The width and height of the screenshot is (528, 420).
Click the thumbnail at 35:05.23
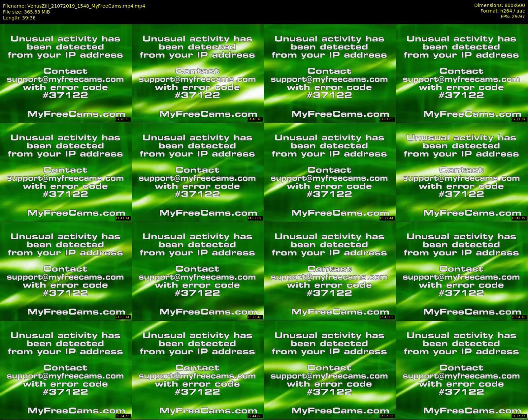(x=330, y=370)
